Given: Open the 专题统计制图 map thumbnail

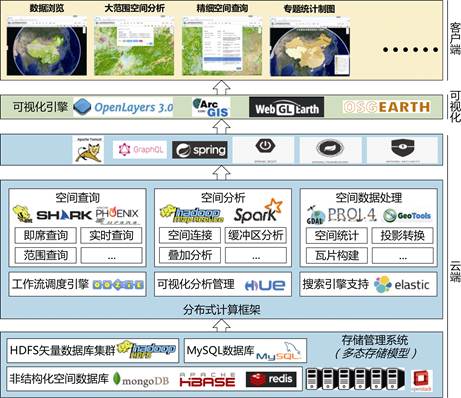Looking at the screenshot, I should [x=310, y=47].
